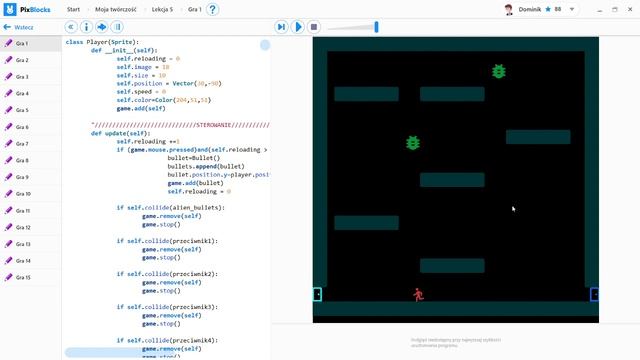
Task: Select Gra 5 in the sidebar
Action: [31, 110]
